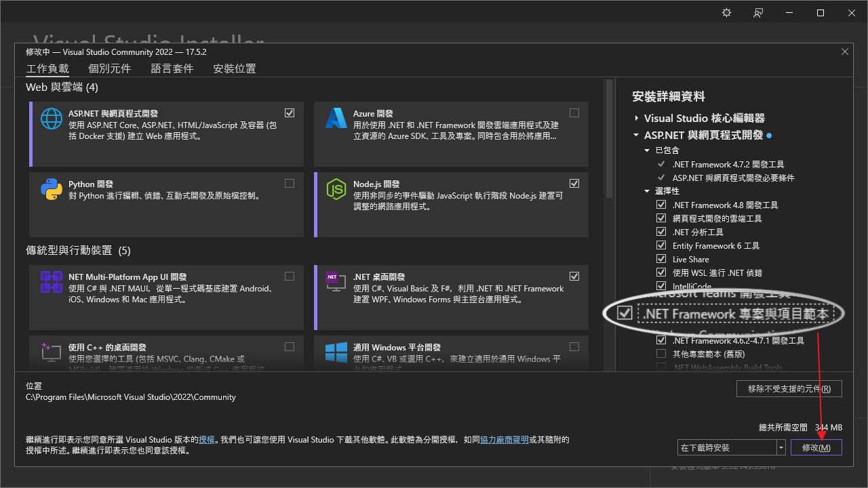
Task: Click the ASP.NET globe workload icon
Action: [x=52, y=119]
